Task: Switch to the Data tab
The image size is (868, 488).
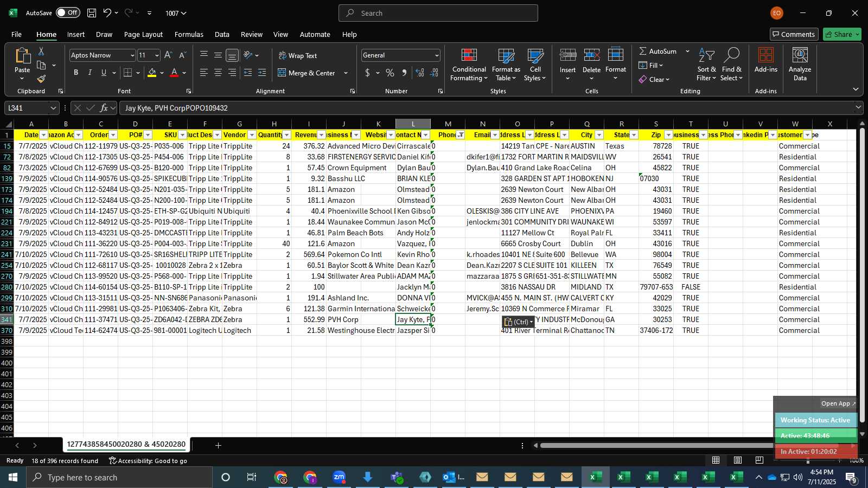Action: pos(222,34)
